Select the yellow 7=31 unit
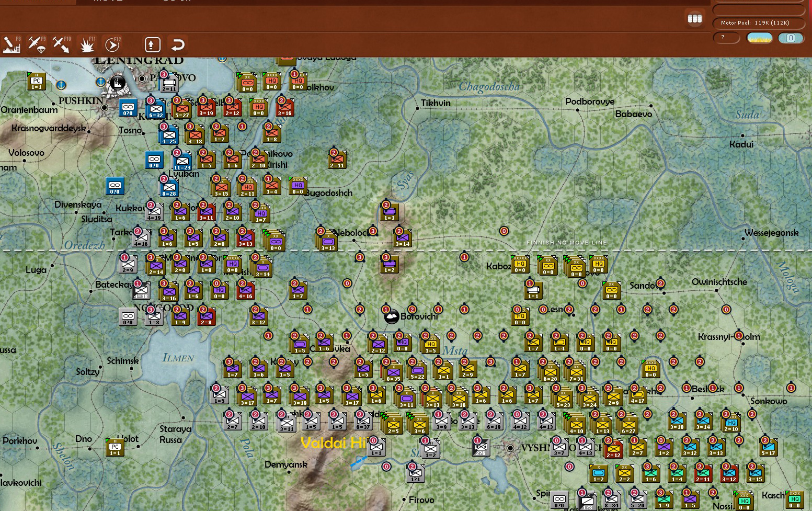The image size is (812, 511). [576, 371]
